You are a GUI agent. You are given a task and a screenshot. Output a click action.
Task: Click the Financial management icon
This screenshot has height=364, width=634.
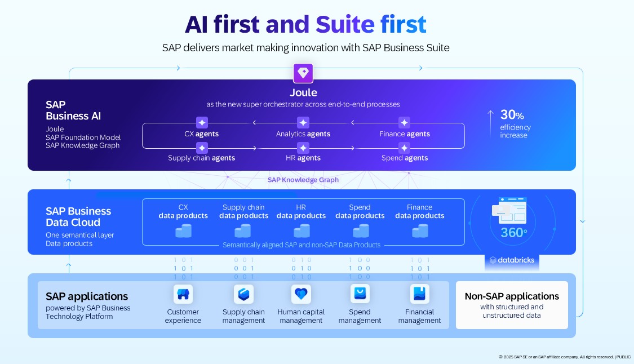419,294
